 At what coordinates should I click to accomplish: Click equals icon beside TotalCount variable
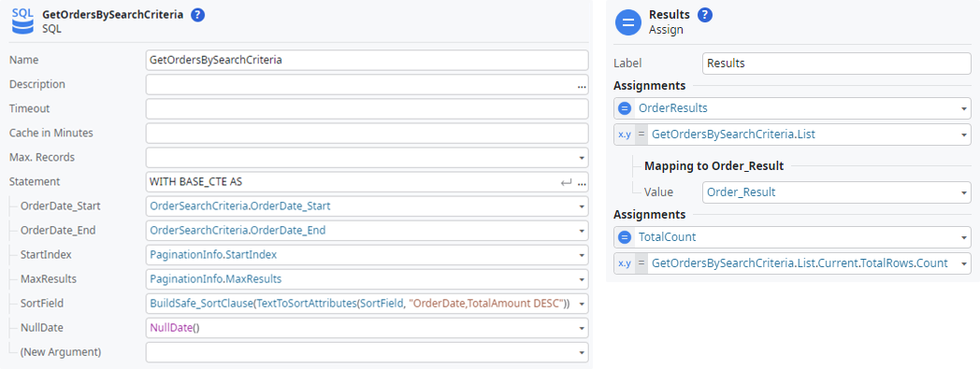(625, 237)
